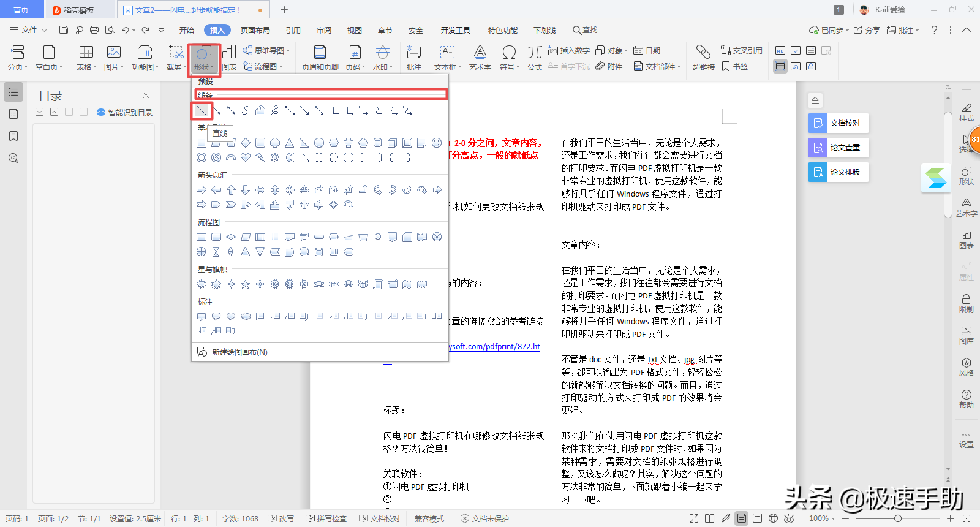Open 论文排版 in right panel
The width and height of the screenshot is (980, 527).
tap(838, 172)
